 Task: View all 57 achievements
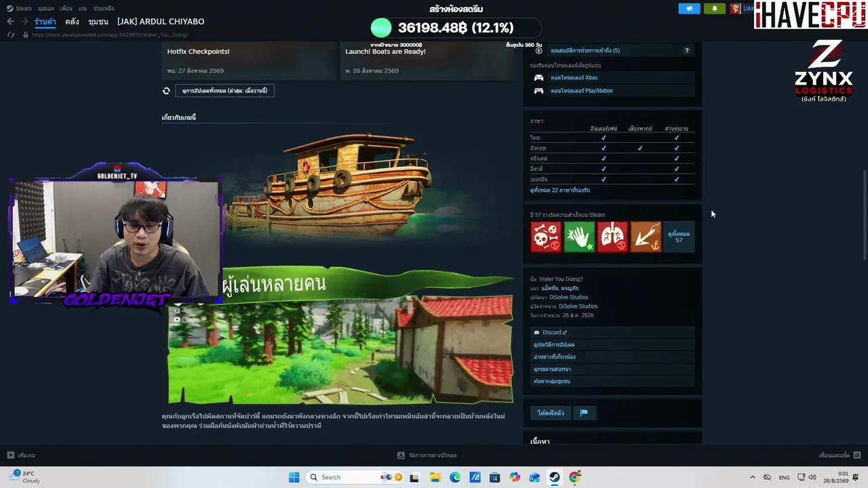(x=679, y=237)
